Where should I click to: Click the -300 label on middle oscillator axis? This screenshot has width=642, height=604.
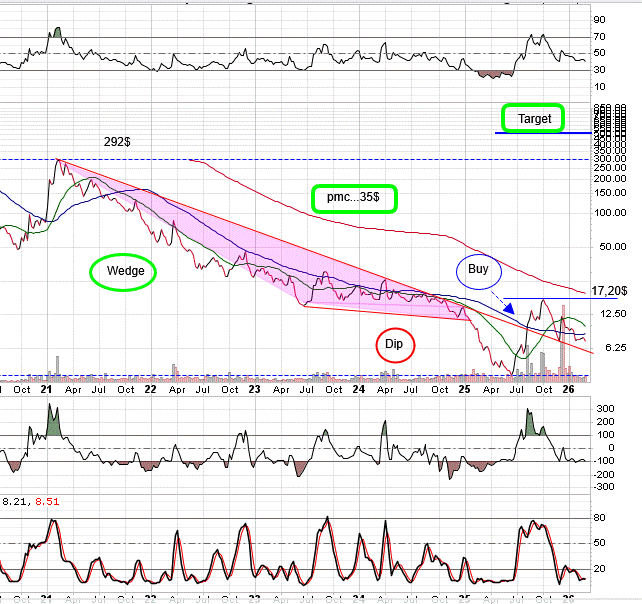click(x=605, y=487)
